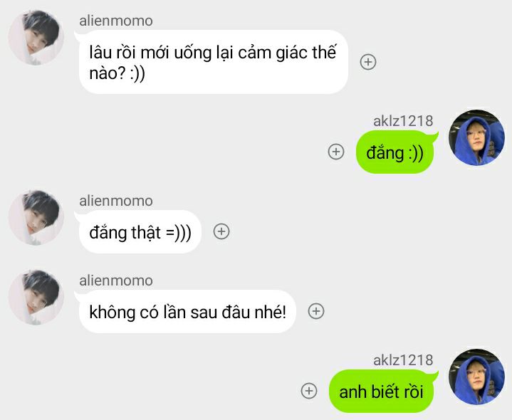Select the "không có lần sau đâu nhé!" bubble

187,311
